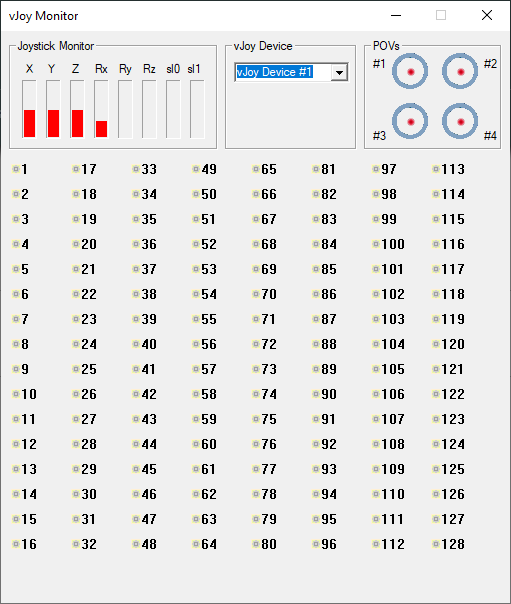This screenshot has height=604, width=511.
Task: Click the number label 29
Action: point(89,469)
